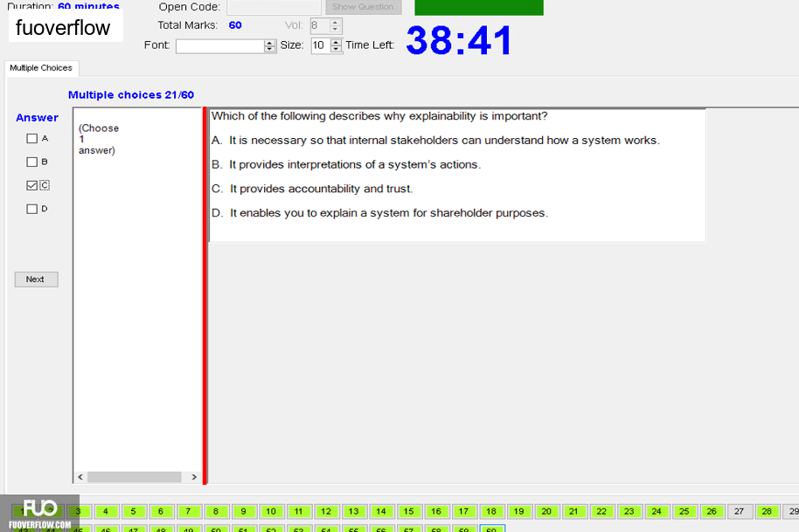Click the Size value field showing 10
The width and height of the screenshot is (799, 532).
pos(321,45)
